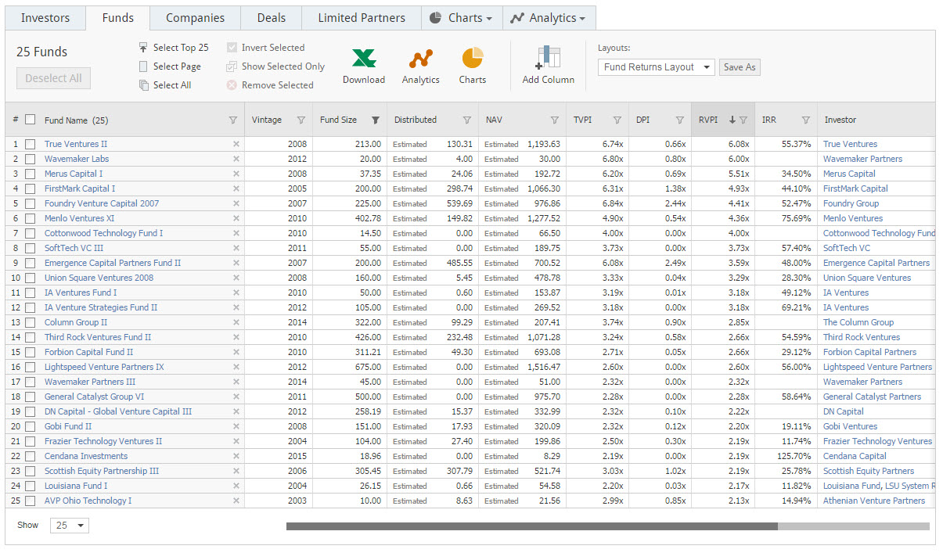Toggle the header select-all checkbox
Screen dimensions: 943x560
[x=31, y=120]
